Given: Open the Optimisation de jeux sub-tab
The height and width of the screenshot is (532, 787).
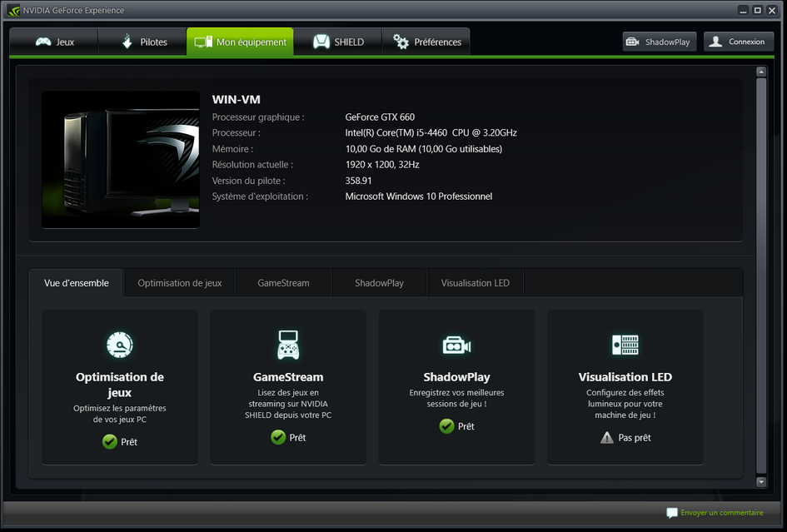Looking at the screenshot, I should [x=180, y=283].
